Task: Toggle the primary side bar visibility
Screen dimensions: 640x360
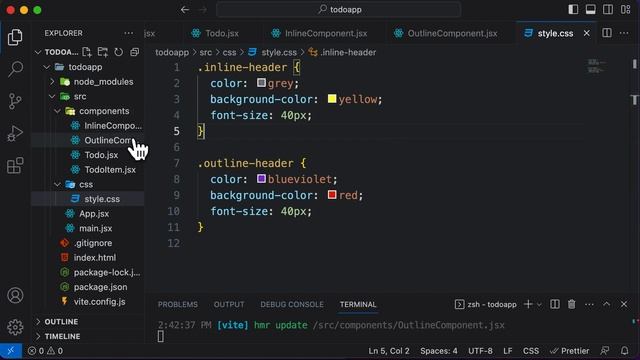Action: pos(573,9)
